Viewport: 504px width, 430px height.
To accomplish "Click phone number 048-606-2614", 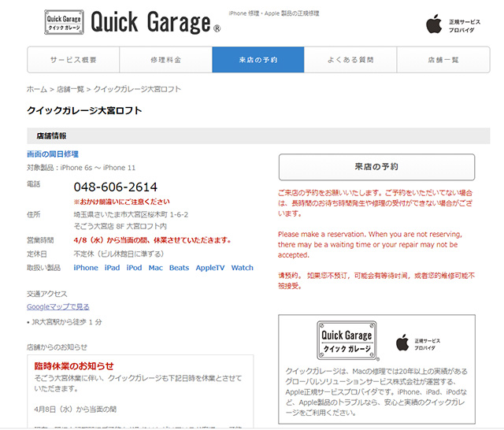I will (116, 187).
